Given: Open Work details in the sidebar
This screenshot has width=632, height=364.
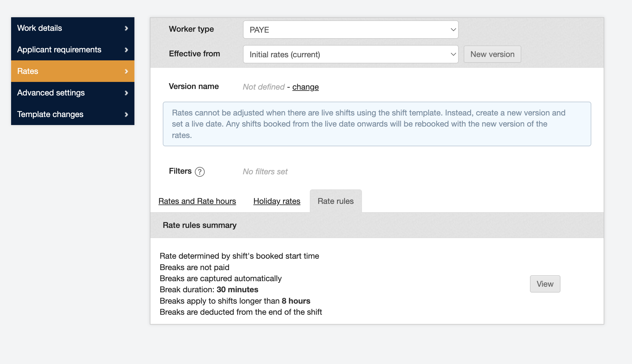Looking at the screenshot, I should (x=40, y=28).
